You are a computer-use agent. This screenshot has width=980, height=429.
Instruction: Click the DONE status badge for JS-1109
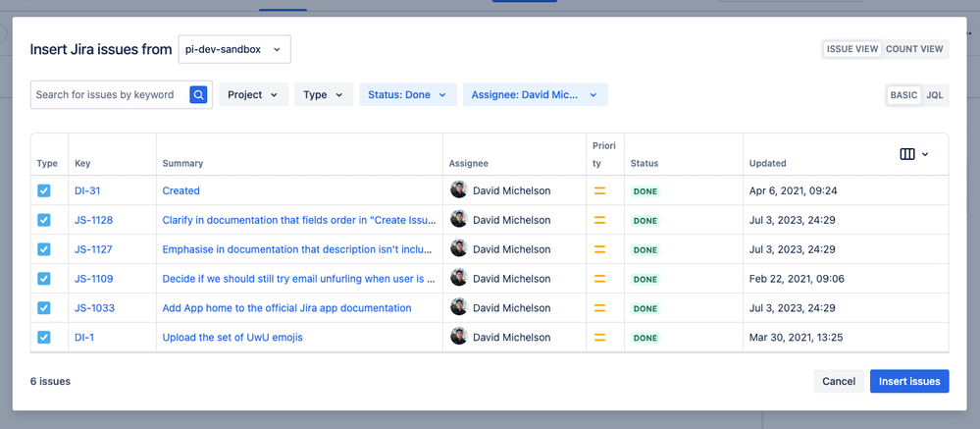(x=645, y=280)
